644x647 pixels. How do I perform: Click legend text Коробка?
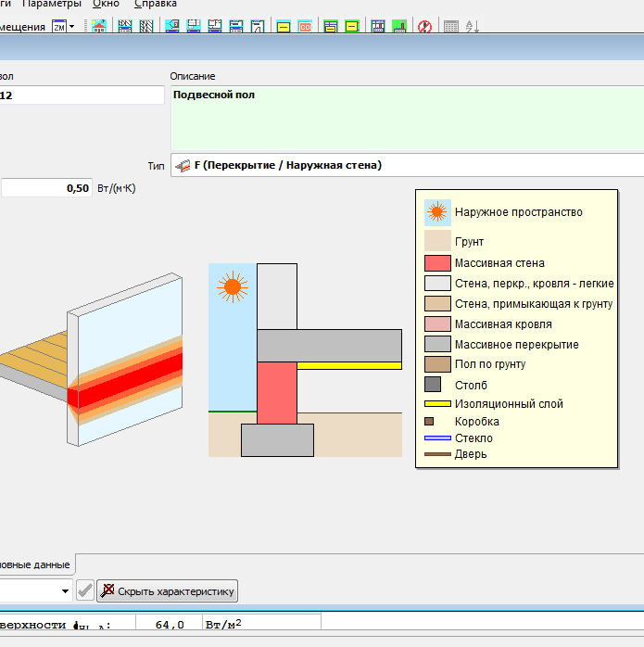pyautogui.click(x=477, y=422)
